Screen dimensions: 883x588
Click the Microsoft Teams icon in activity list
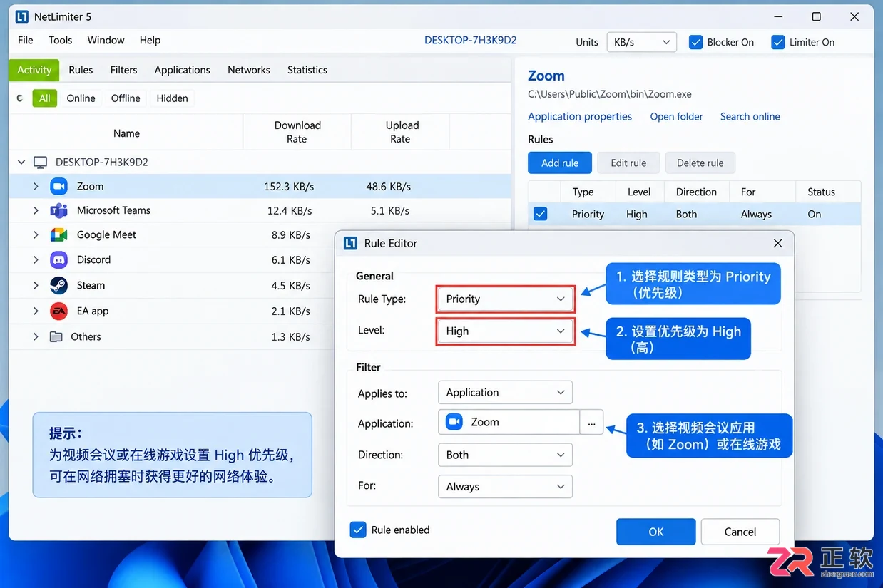[58, 211]
